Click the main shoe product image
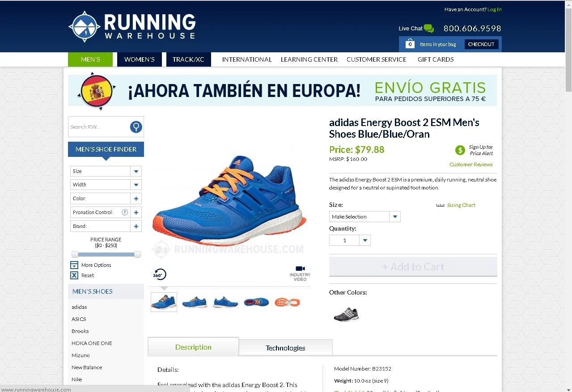This screenshot has width=572, height=392. [229, 200]
